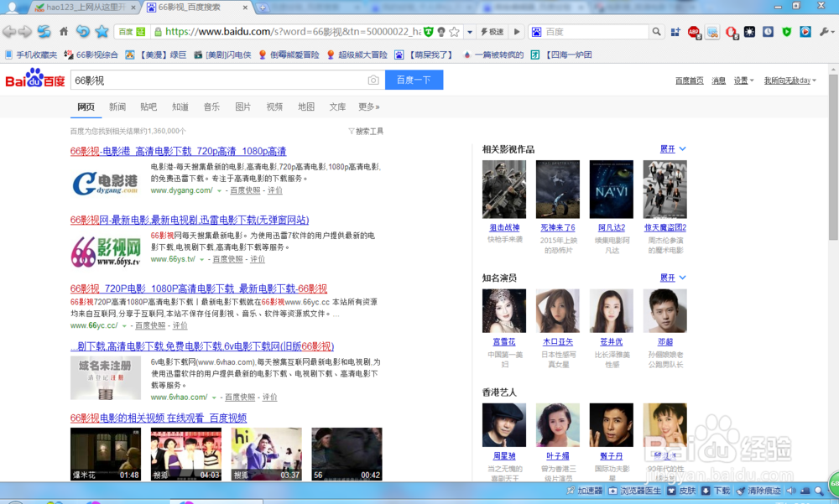Viewport: 839px width, 504px height.
Task: Expand 更多» search categories
Action: (368, 107)
